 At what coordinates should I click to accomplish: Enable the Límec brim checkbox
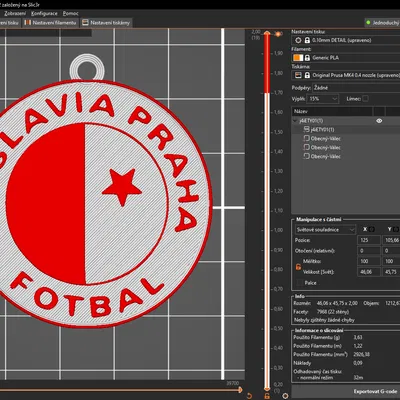coord(365,99)
